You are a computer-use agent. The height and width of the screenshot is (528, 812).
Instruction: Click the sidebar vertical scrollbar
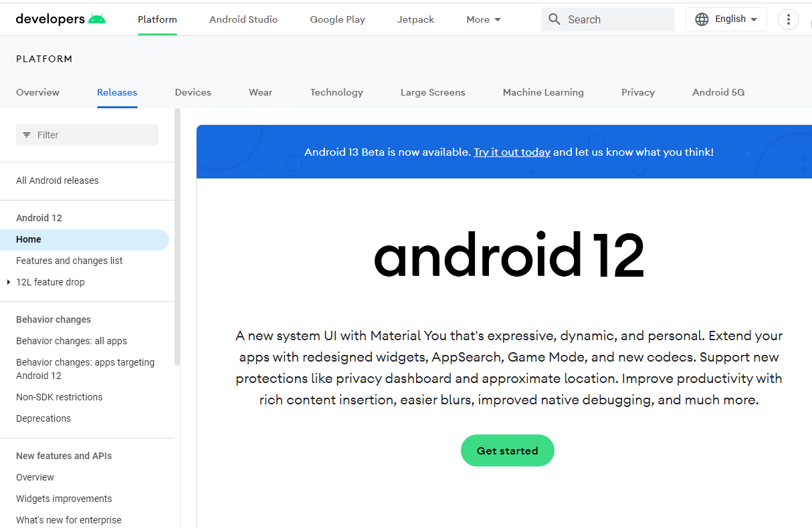[x=177, y=237]
